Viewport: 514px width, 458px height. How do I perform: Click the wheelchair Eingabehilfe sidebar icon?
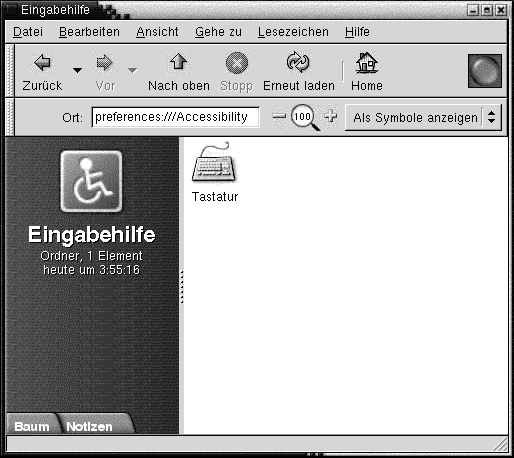click(x=91, y=181)
